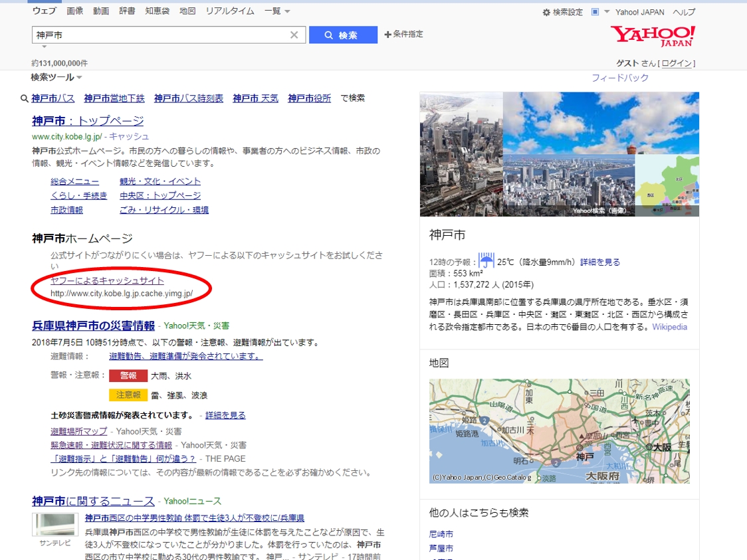747x560 pixels.
Task: Select the ウェブ search tab
Action: click(45, 11)
